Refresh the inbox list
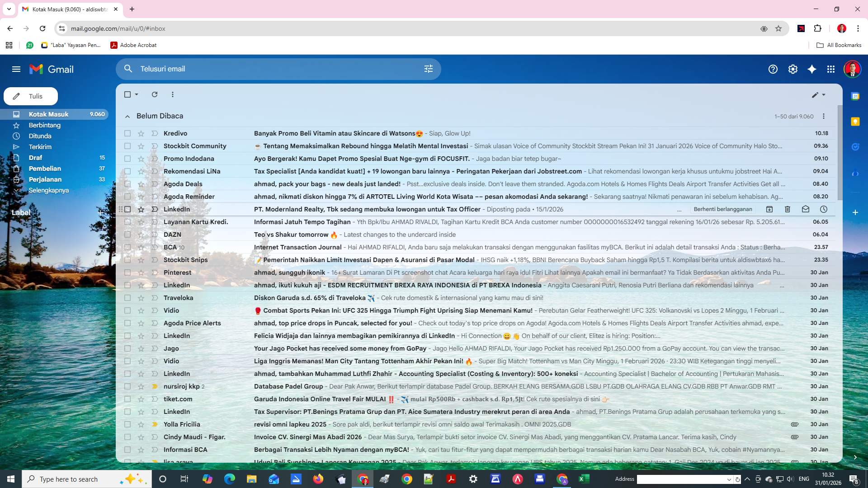 (x=155, y=94)
